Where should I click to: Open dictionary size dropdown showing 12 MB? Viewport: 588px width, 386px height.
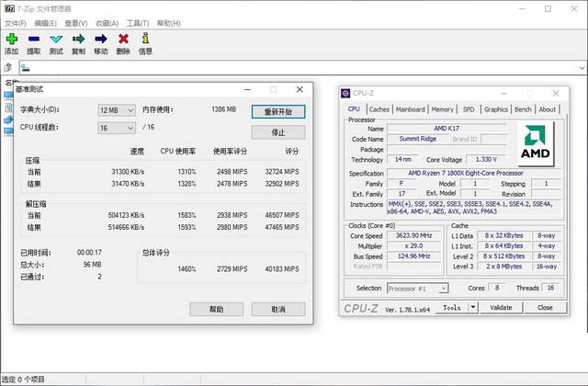[117, 110]
